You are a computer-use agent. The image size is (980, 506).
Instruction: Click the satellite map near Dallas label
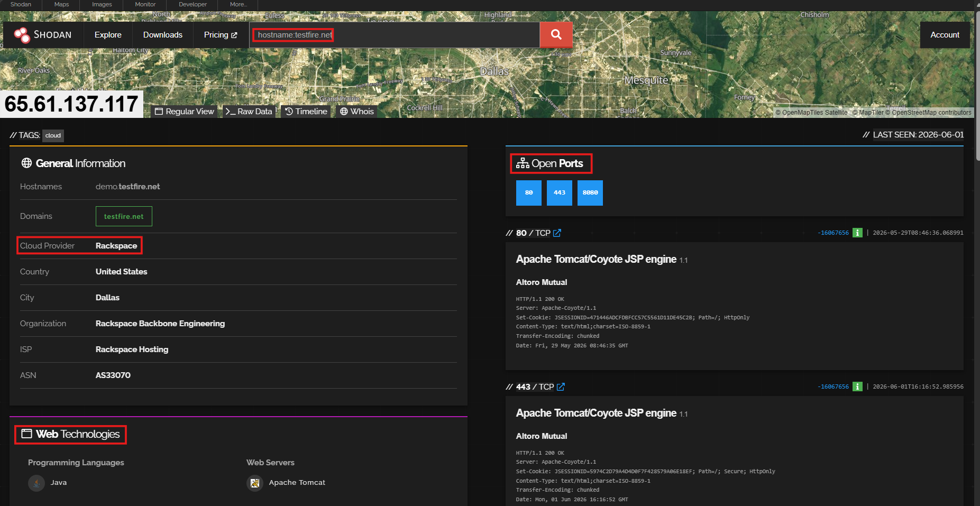coord(494,72)
